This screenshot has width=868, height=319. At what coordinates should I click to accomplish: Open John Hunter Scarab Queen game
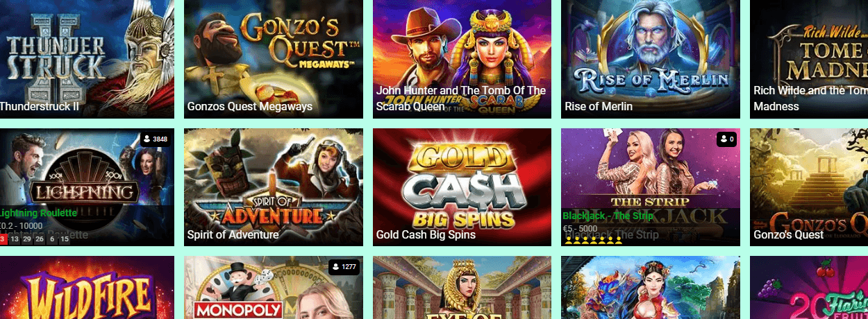462,59
